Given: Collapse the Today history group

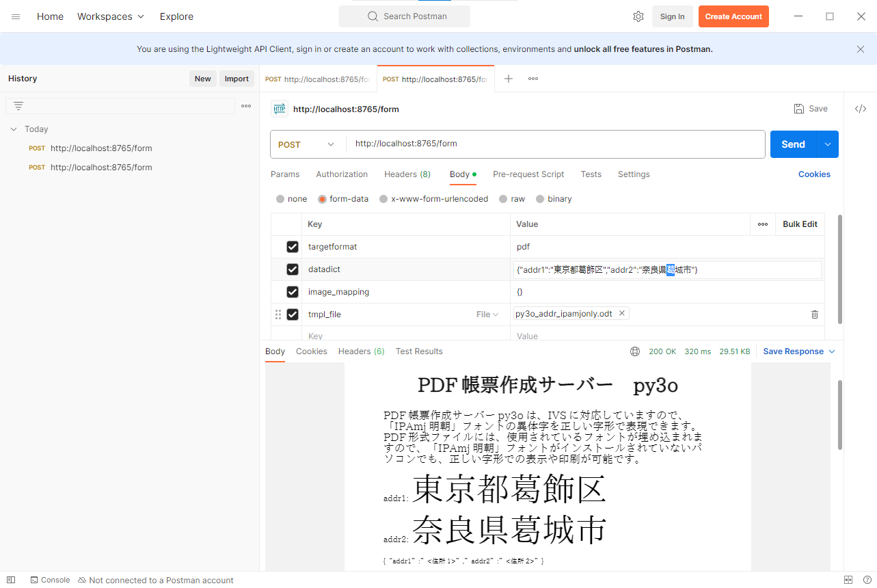Looking at the screenshot, I should click(x=14, y=129).
